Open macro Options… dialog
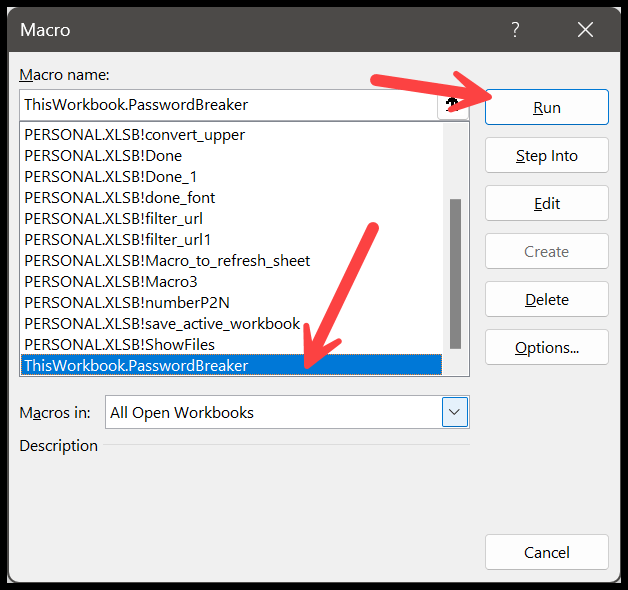Screen dimensions: 628x590 pyautogui.click(x=547, y=348)
